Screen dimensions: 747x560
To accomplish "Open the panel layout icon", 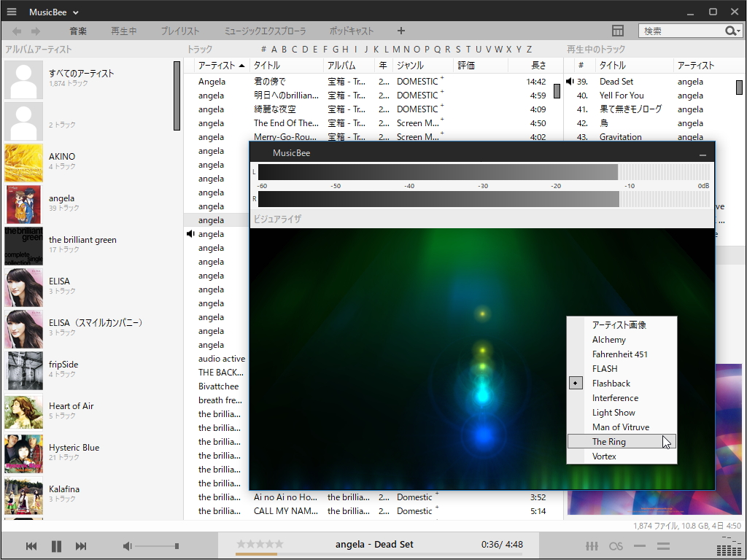I will point(617,31).
